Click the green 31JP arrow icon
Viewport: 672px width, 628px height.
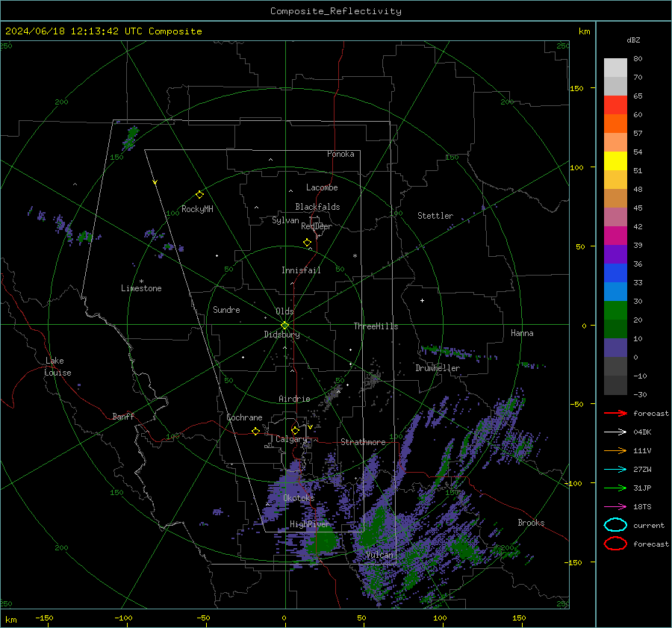(x=615, y=488)
